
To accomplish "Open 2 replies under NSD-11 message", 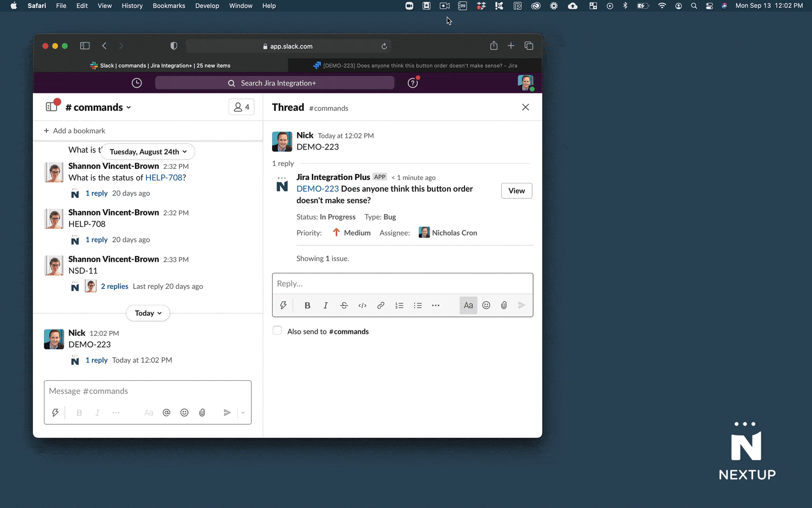I will [115, 286].
